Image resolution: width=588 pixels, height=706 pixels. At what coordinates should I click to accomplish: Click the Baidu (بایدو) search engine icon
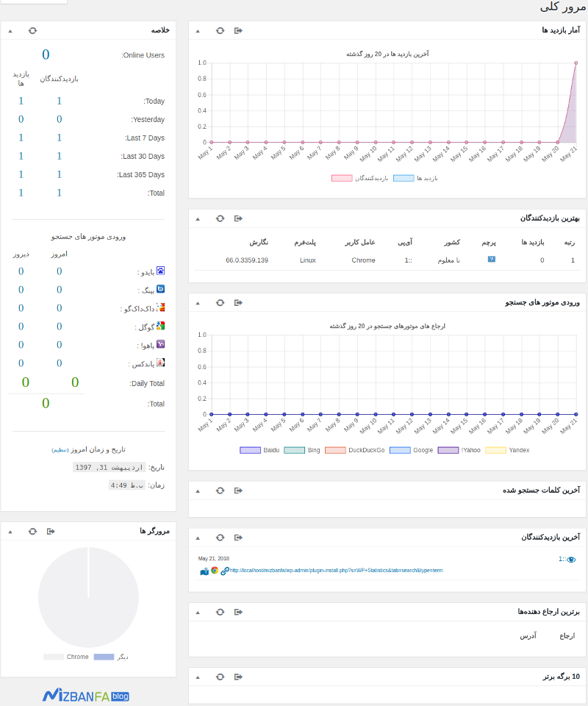(161, 271)
